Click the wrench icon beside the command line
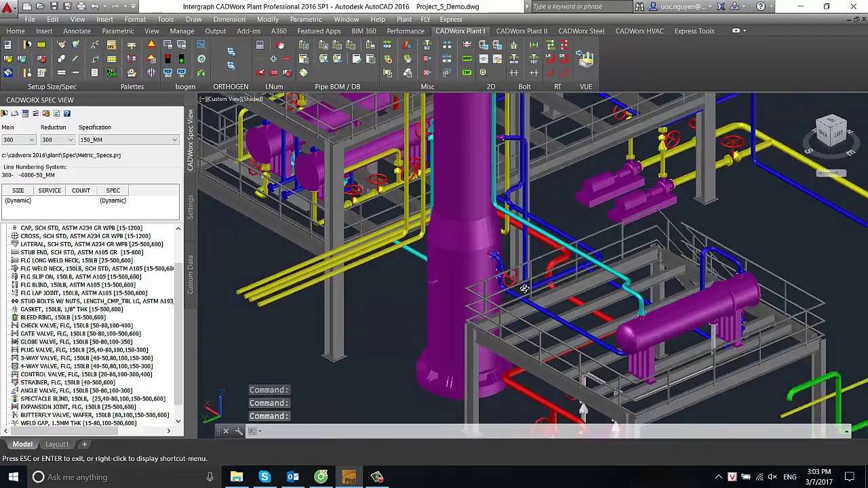Image resolution: width=868 pixels, height=488 pixels. coord(239,431)
